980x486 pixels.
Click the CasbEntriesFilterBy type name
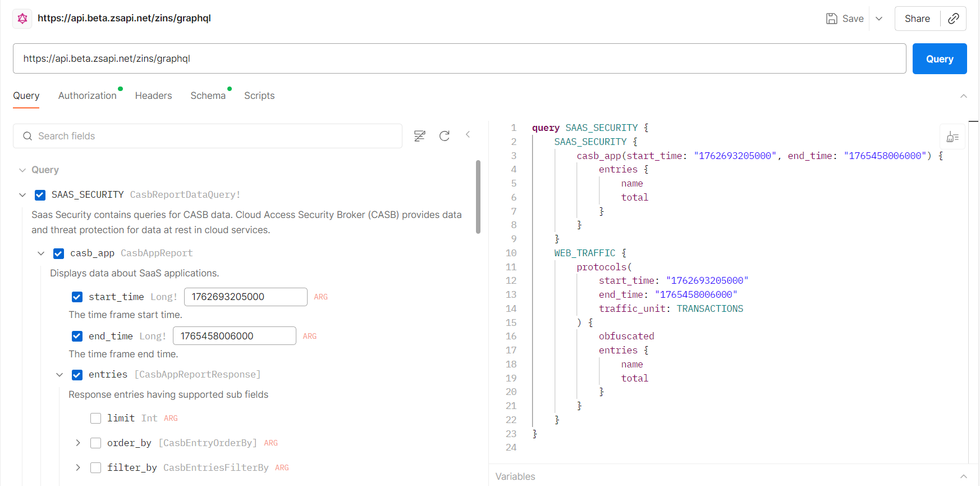coord(216,467)
